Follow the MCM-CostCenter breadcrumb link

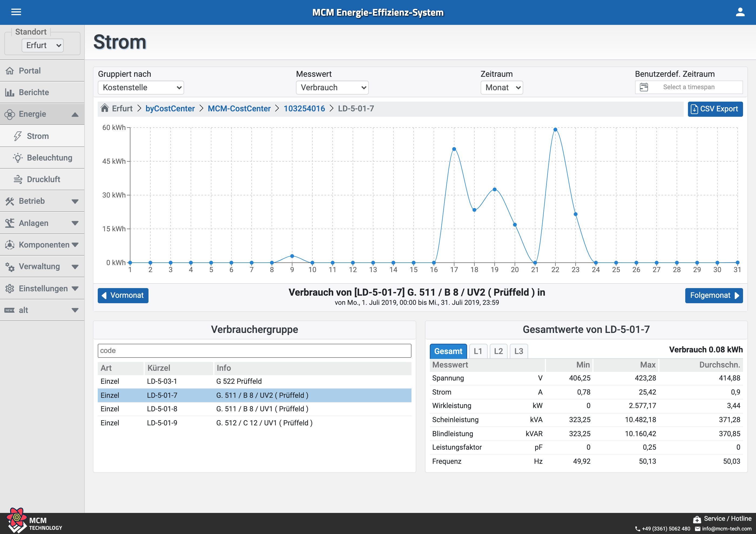239,109
